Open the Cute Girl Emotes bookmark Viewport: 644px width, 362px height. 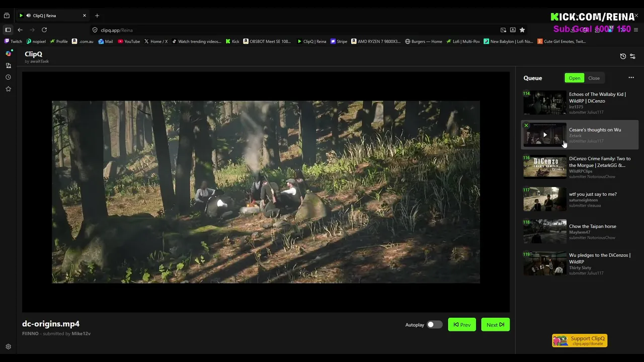point(561,41)
